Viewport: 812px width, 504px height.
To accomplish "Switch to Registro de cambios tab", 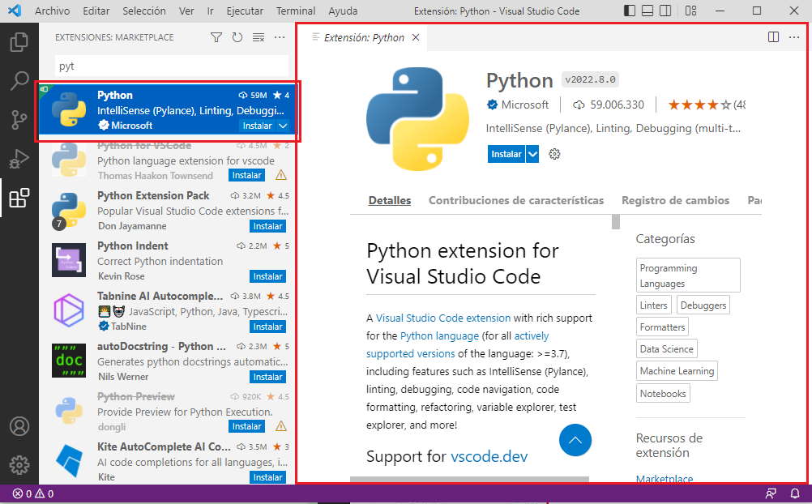I will (x=675, y=200).
